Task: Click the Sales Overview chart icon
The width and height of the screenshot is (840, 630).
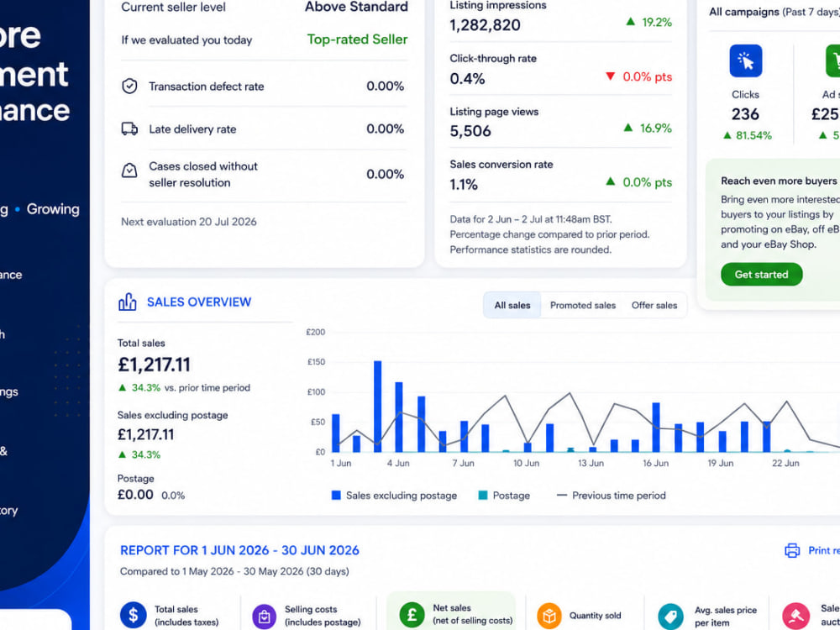Action: [x=128, y=302]
